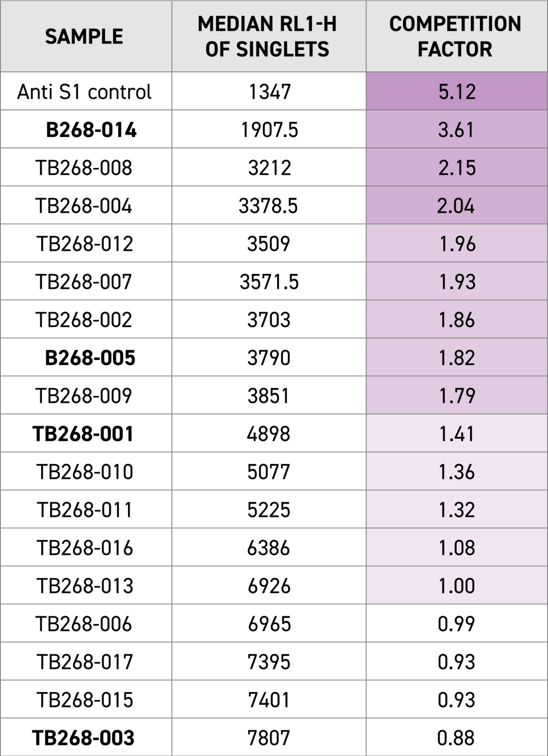This screenshot has width=548, height=756.
Task: Select the TB268-004 sample cell
Action: 84,206
